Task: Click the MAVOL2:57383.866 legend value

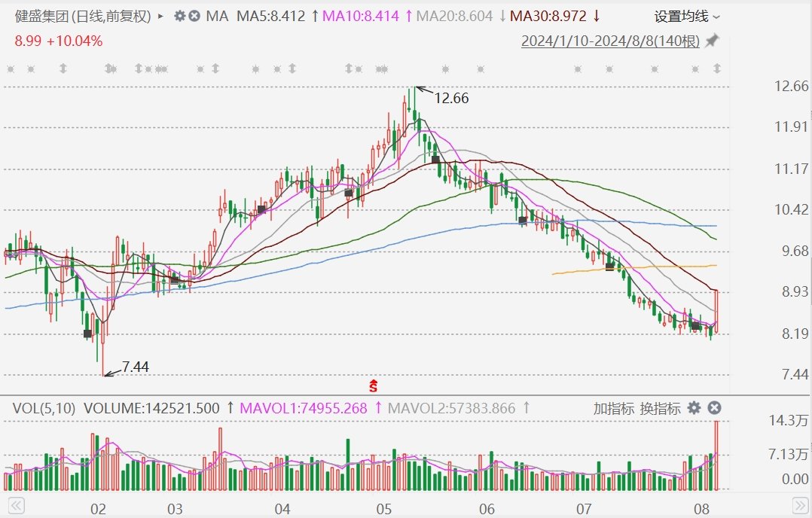Action: [452, 408]
